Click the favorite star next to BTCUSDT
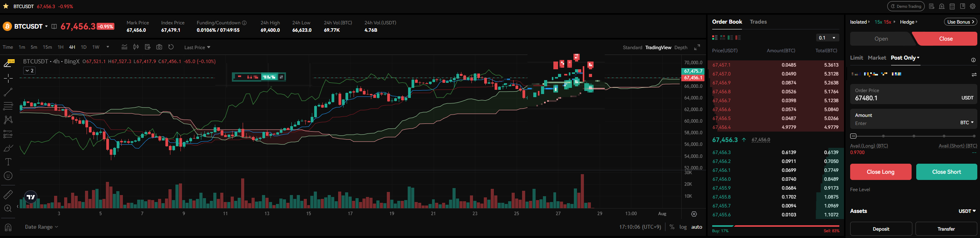980x238 pixels. [x=6, y=6]
